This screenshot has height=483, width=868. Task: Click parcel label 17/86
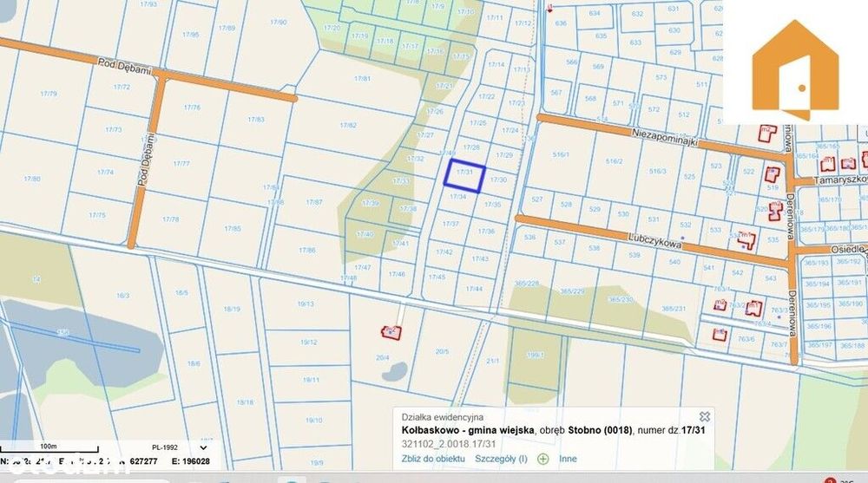(307, 250)
